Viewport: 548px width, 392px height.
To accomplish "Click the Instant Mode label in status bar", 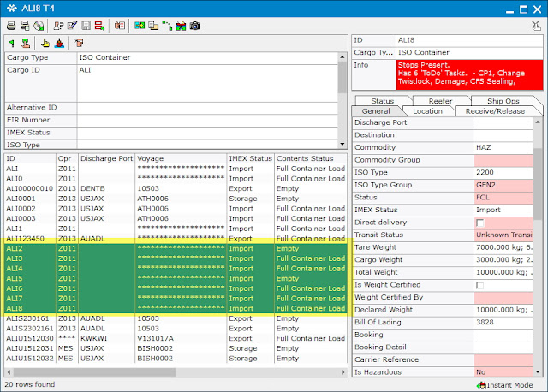I will pos(509,385).
